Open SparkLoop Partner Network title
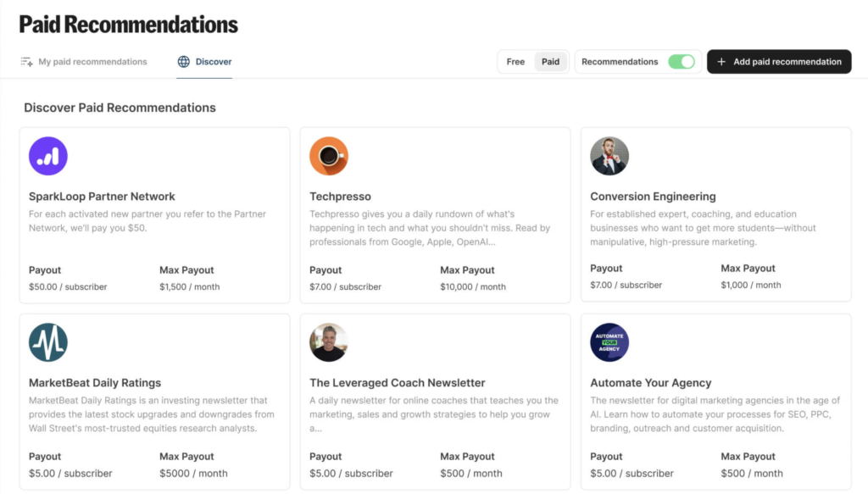868x494 pixels. pos(102,197)
